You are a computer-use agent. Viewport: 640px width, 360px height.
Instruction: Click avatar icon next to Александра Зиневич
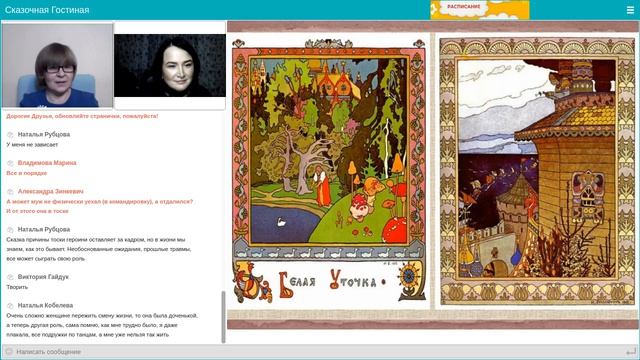(x=10, y=192)
